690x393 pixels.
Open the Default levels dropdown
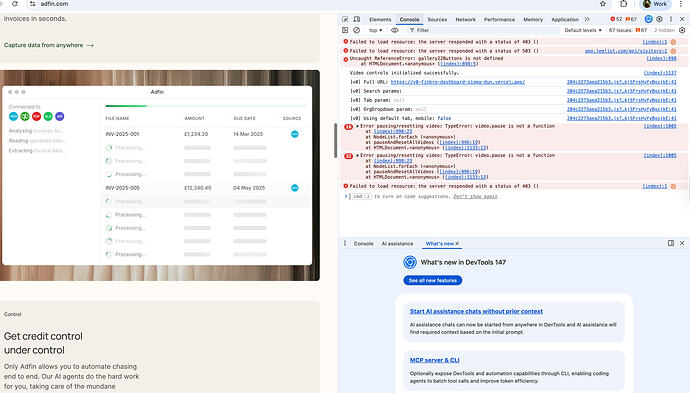[x=583, y=30]
